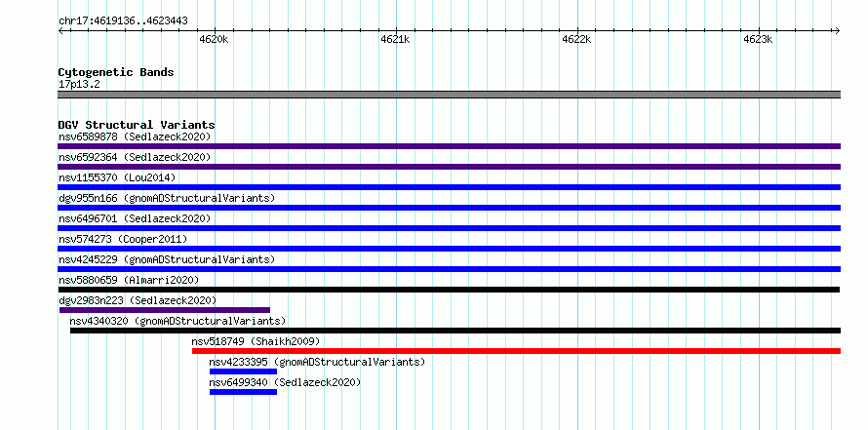Screen dimensions: 868x430
Task: Select the nsv5880659 black variant bar
Action: click(449, 290)
